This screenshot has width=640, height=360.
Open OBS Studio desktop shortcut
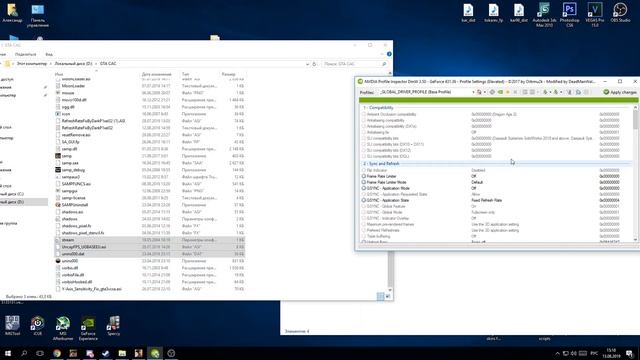click(620, 12)
